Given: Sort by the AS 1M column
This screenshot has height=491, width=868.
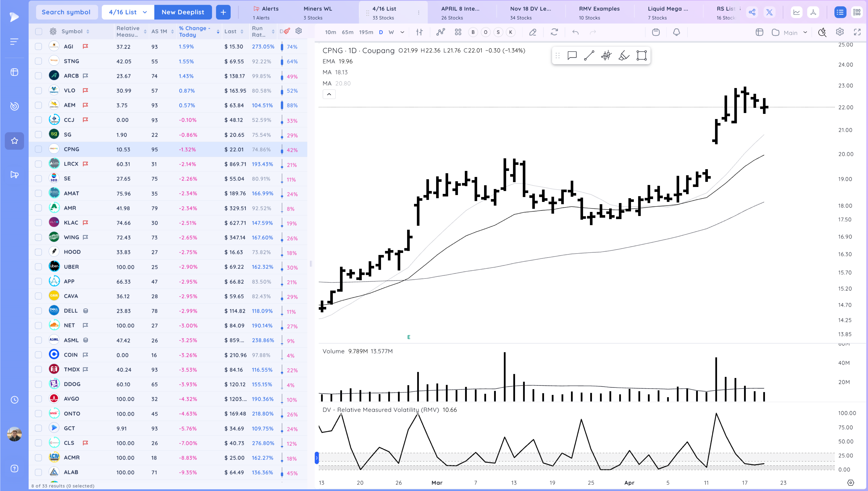Looking at the screenshot, I should [x=162, y=31].
